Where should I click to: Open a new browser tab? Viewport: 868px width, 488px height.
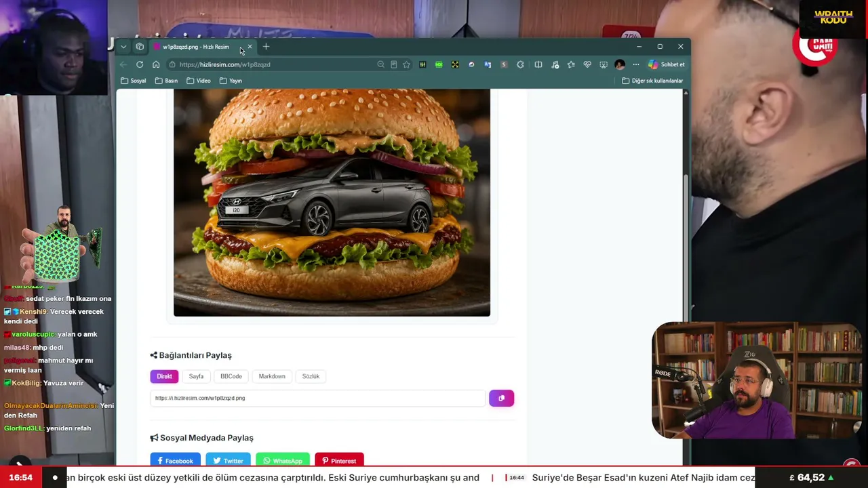pyautogui.click(x=266, y=47)
